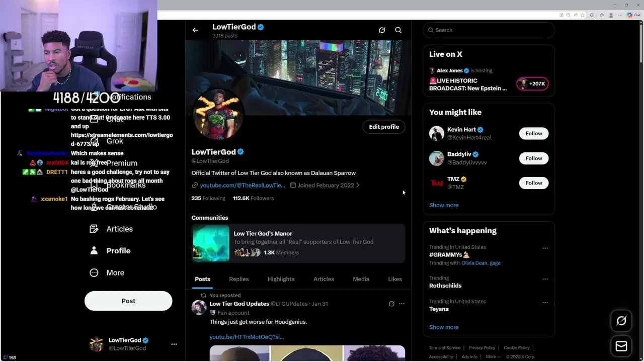Open Terms of Service footer link
Image resolution: width=644 pixels, height=362 pixels.
[445, 348]
